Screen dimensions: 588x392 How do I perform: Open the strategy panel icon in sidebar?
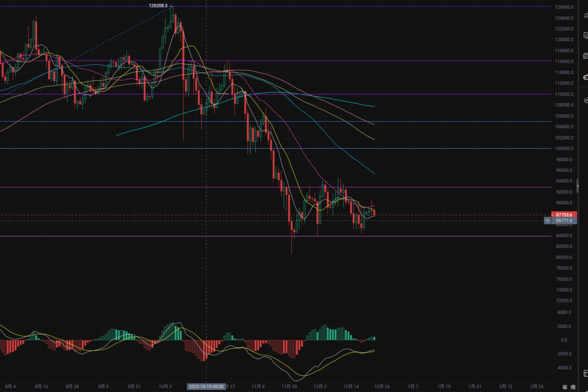[x=585, y=56]
